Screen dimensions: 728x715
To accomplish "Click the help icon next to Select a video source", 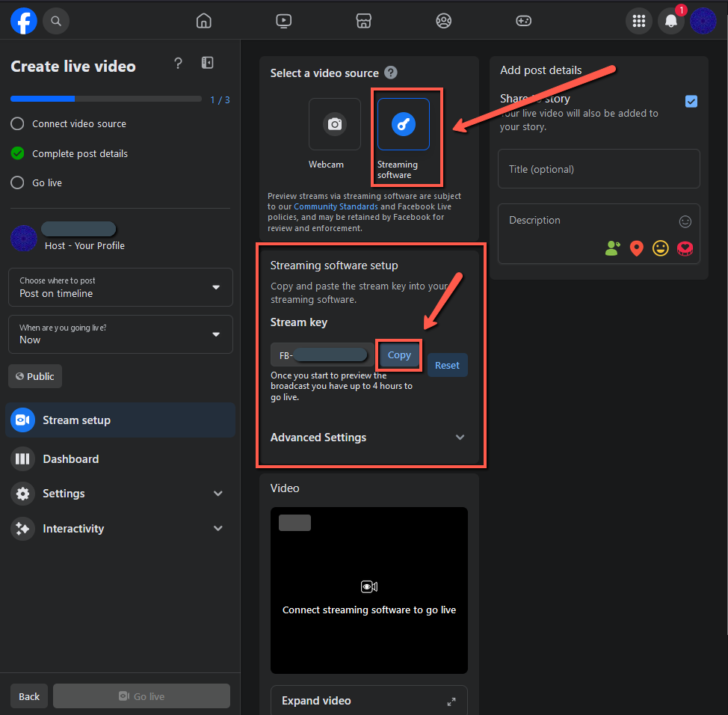I will point(391,73).
